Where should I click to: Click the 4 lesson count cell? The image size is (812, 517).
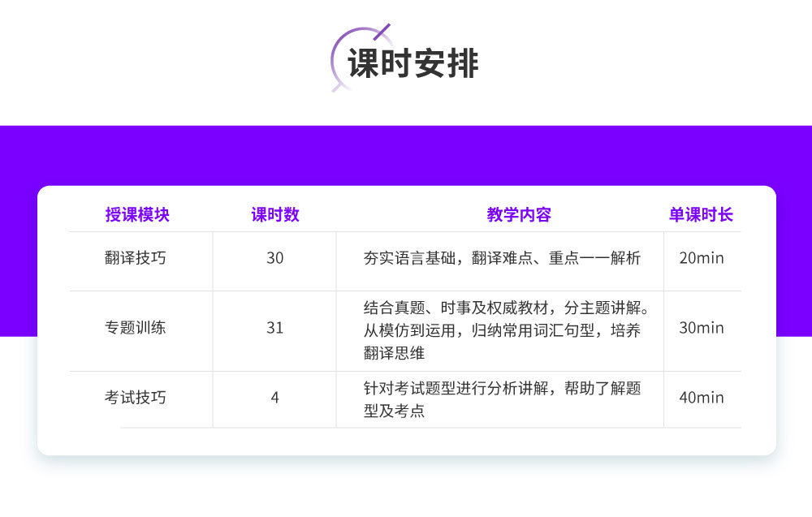coord(275,398)
